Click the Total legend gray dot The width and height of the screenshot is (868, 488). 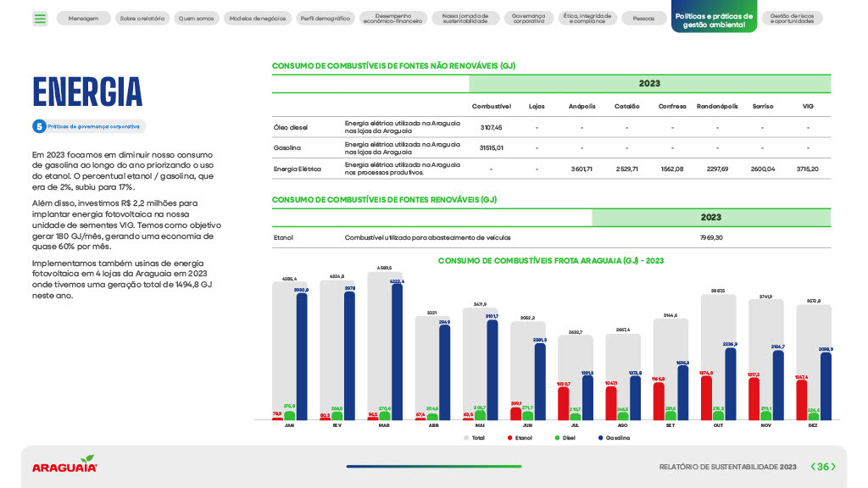(466, 438)
